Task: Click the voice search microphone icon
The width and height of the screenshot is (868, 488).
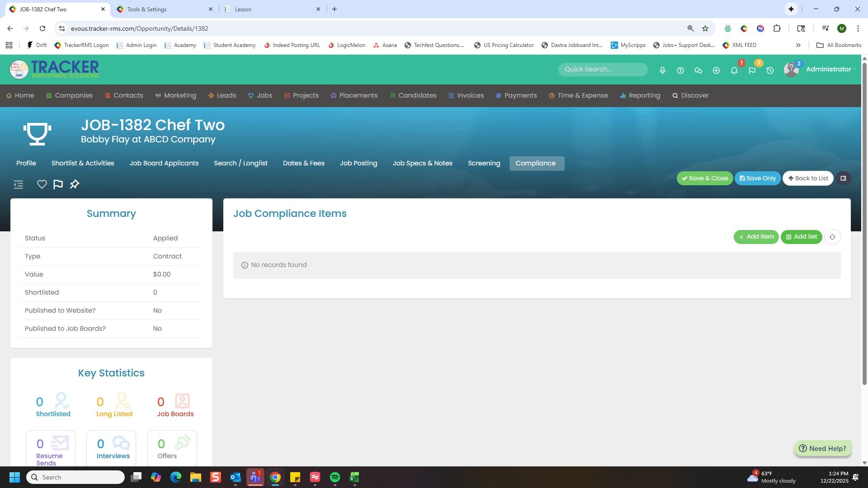Action: [662, 70]
